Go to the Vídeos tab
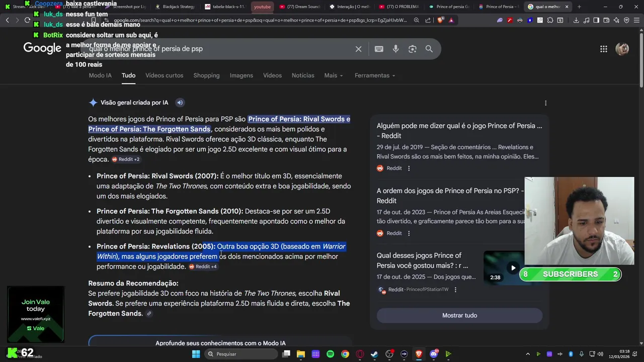The height and width of the screenshot is (362, 644). coord(272,75)
